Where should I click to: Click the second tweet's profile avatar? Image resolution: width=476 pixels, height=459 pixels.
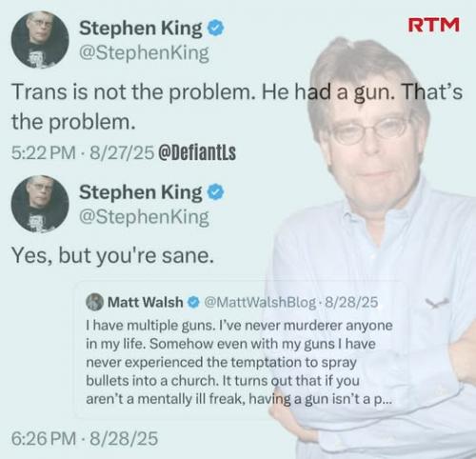[x=40, y=204]
